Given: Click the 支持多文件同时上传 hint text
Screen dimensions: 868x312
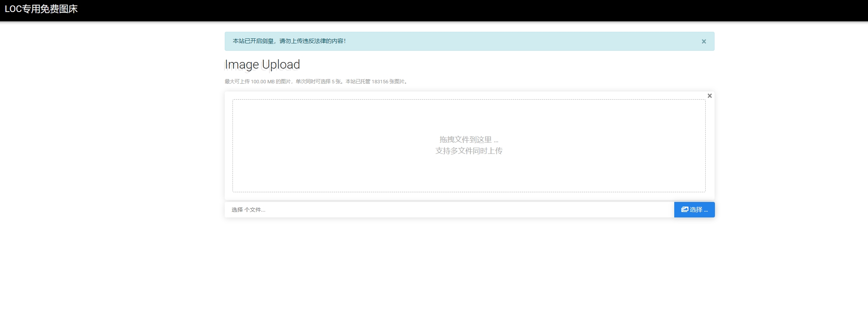Looking at the screenshot, I should click(x=468, y=151).
